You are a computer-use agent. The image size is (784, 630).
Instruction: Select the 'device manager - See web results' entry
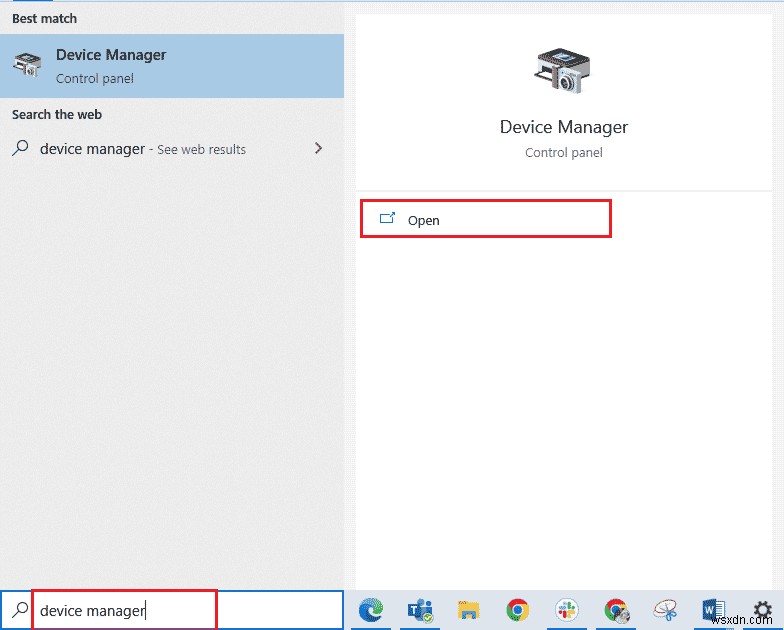pyautogui.click(x=172, y=149)
